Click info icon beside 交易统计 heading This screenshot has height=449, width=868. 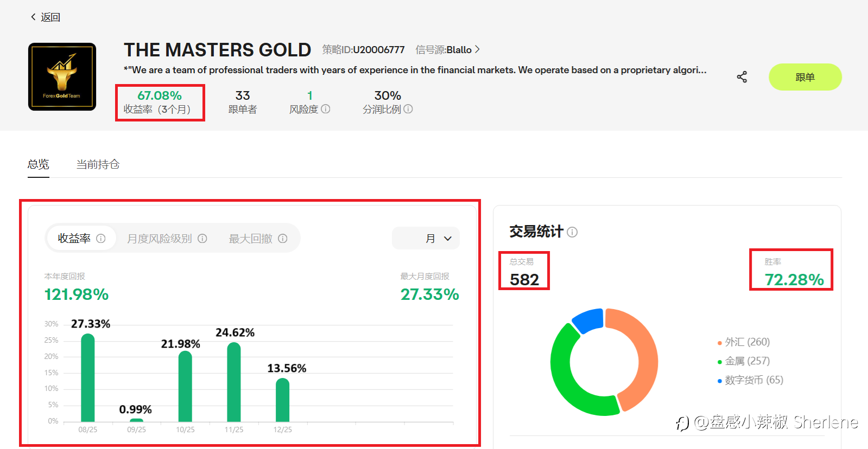(572, 232)
